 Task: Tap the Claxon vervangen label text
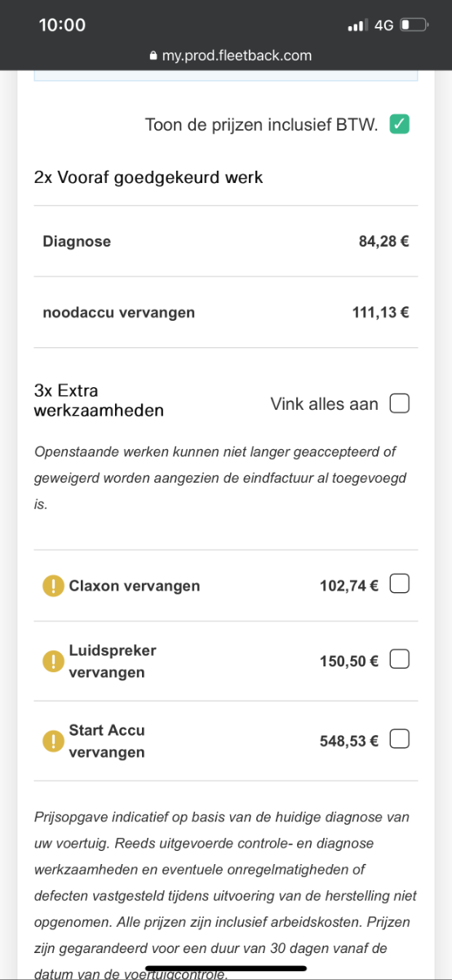[135, 586]
